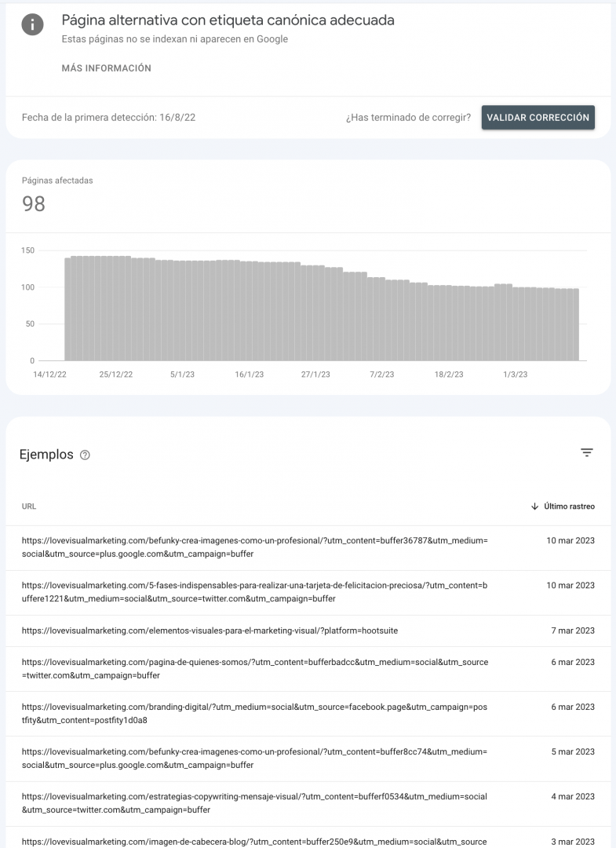Select the estrategias-copywriting-mensaje-visual URL row

[308, 804]
